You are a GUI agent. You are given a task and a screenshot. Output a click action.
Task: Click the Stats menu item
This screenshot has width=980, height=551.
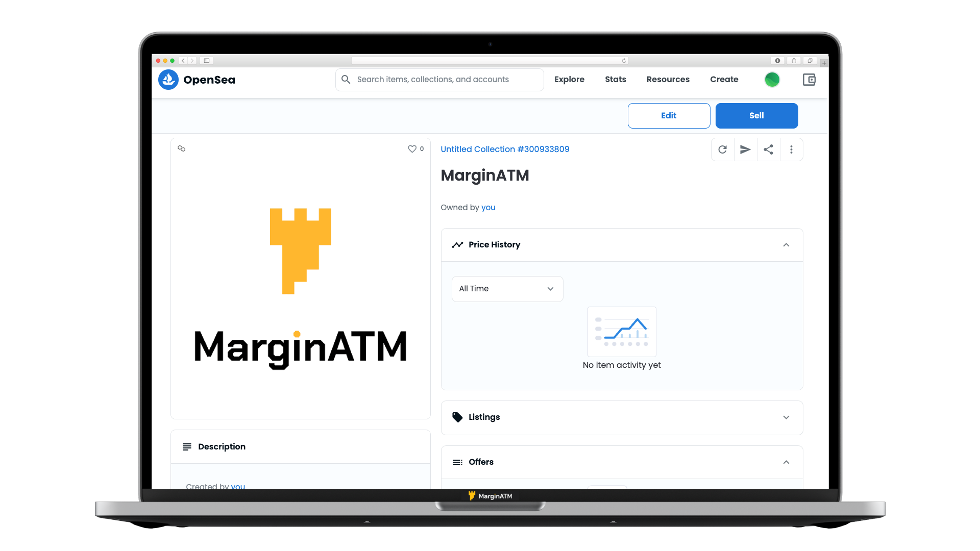coord(615,80)
